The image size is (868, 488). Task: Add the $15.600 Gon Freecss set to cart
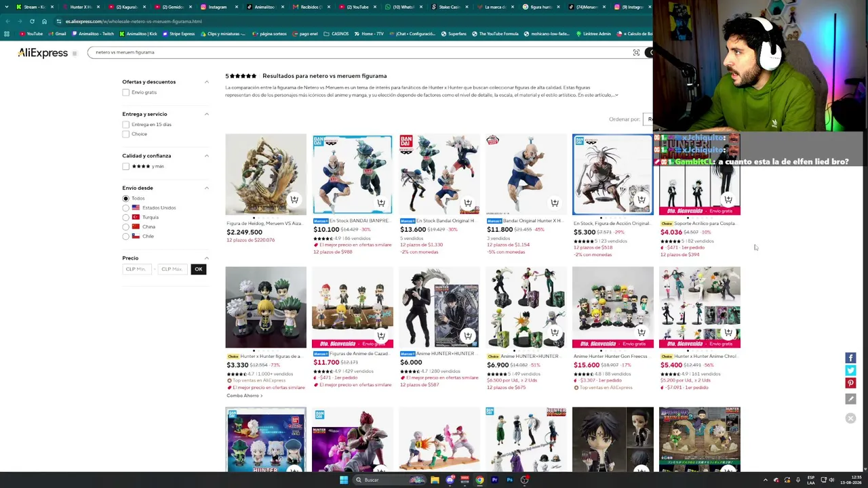point(642,333)
